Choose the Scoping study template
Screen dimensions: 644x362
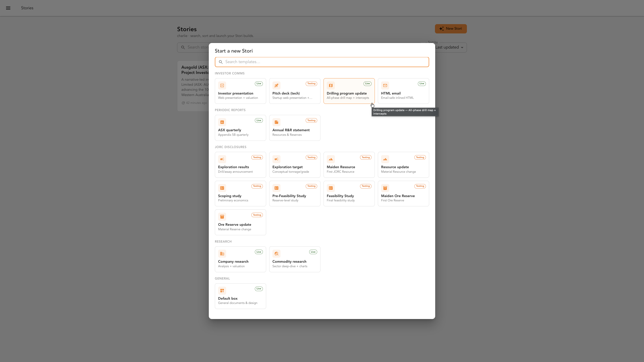(x=240, y=194)
